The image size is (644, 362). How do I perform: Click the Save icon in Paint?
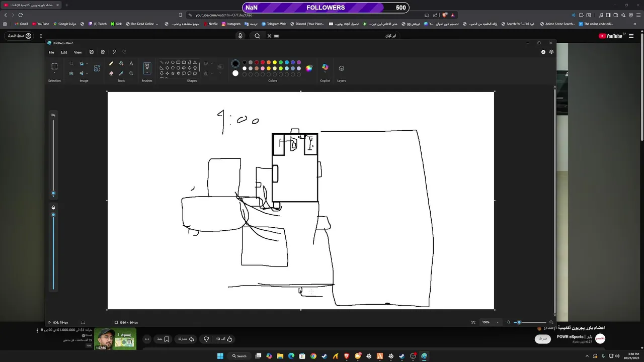pos(92,52)
